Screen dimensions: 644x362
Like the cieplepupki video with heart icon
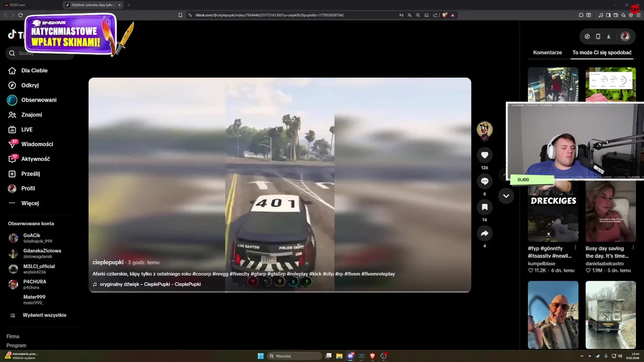(485, 155)
